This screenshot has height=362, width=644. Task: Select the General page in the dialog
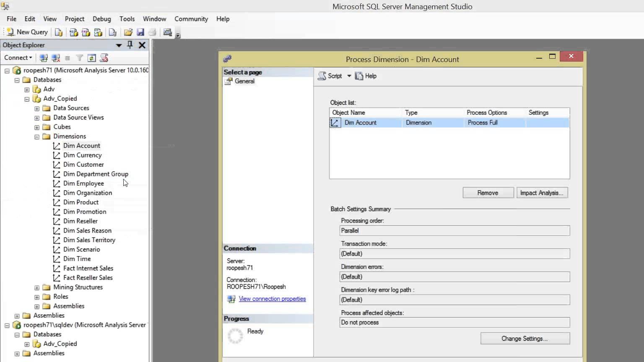pyautogui.click(x=244, y=81)
